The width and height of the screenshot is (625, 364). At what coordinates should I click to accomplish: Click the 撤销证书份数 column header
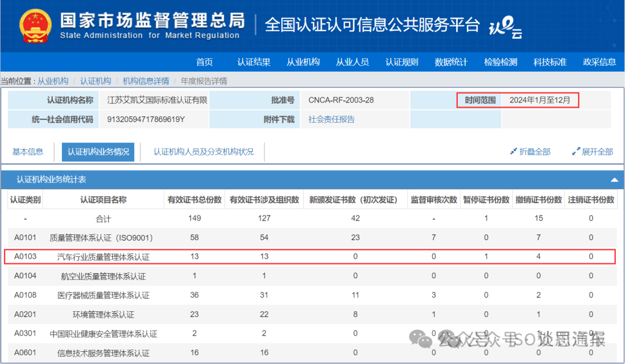point(539,200)
